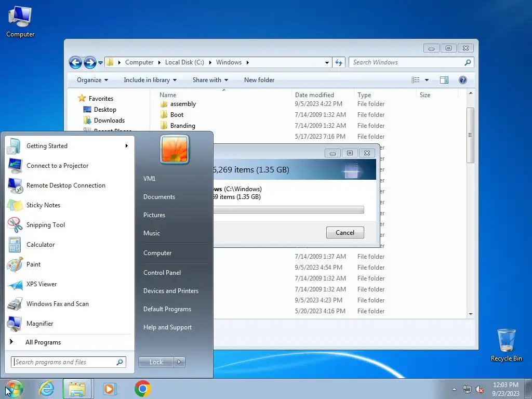Click the Forward arrow in Explorer
The image size is (532, 399).
click(90, 62)
